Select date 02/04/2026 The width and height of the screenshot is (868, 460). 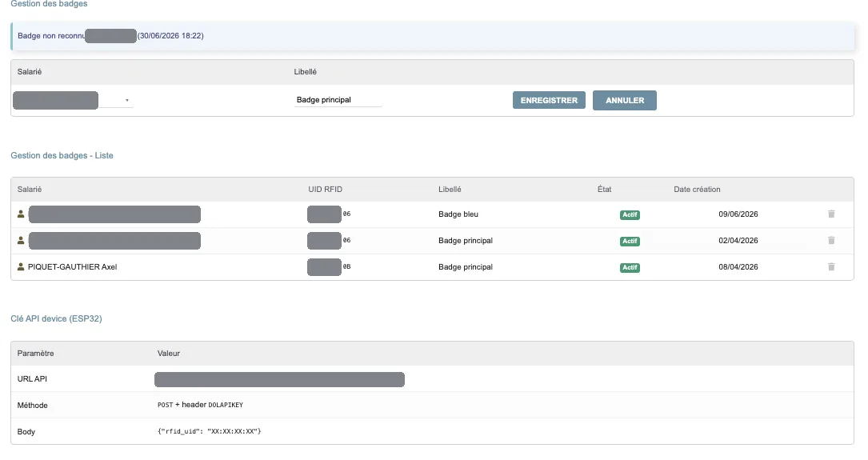point(738,241)
